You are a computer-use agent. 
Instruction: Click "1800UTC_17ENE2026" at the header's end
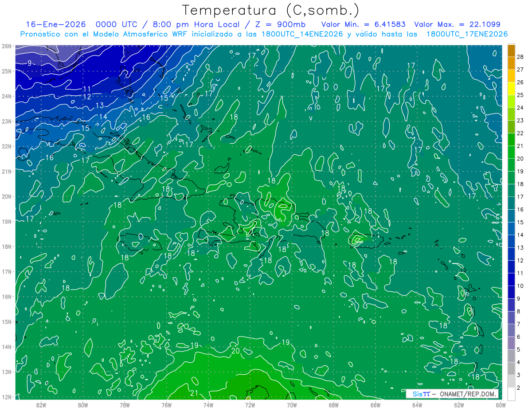(x=467, y=34)
